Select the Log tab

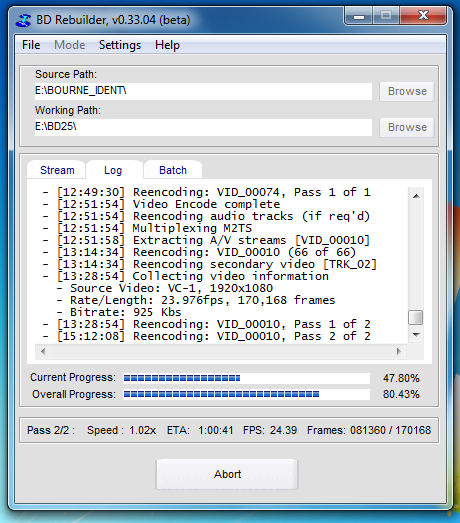point(113,170)
